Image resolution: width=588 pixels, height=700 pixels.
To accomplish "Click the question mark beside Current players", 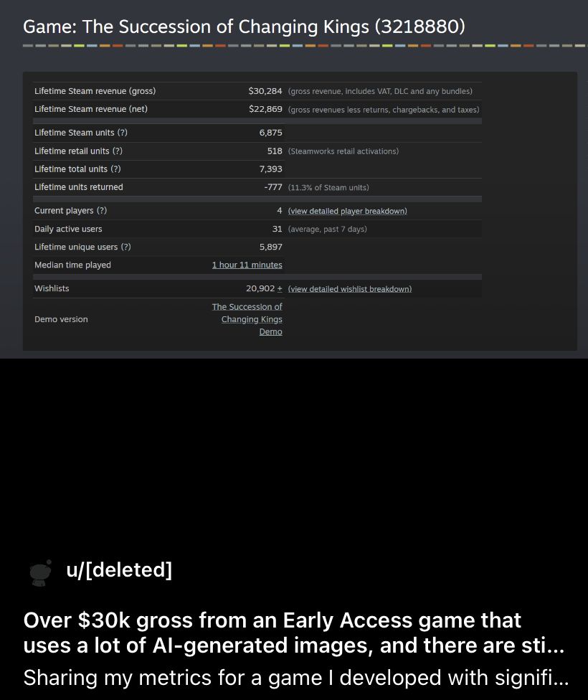I will click(x=102, y=210).
